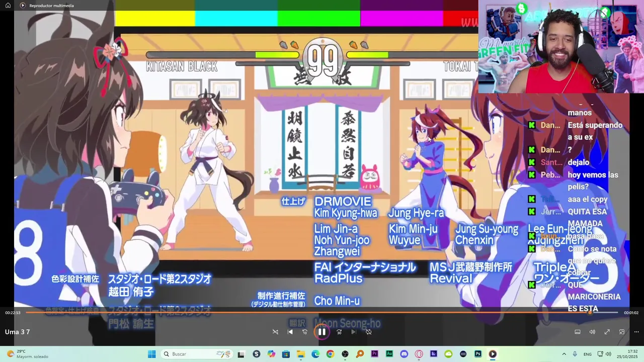
Task: Expand hidden system tray icons chevron
Action: (x=564, y=354)
